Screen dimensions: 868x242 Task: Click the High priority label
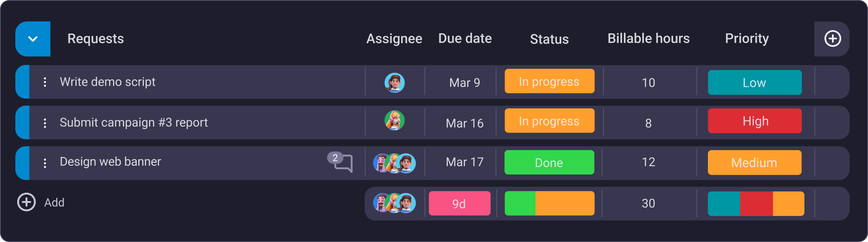point(754,121)
